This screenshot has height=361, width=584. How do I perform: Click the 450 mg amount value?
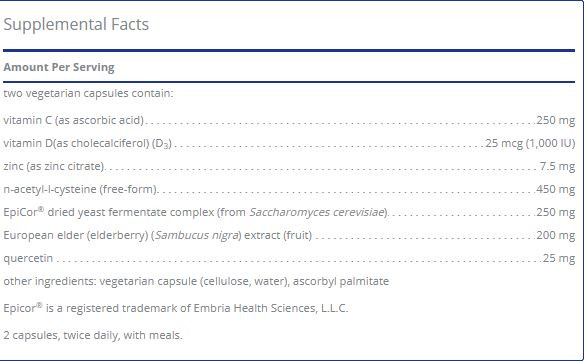pos(556,189)
